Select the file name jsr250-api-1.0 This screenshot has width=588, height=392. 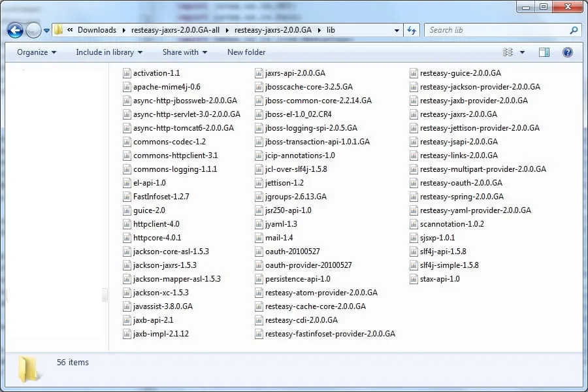coord(288,210)
